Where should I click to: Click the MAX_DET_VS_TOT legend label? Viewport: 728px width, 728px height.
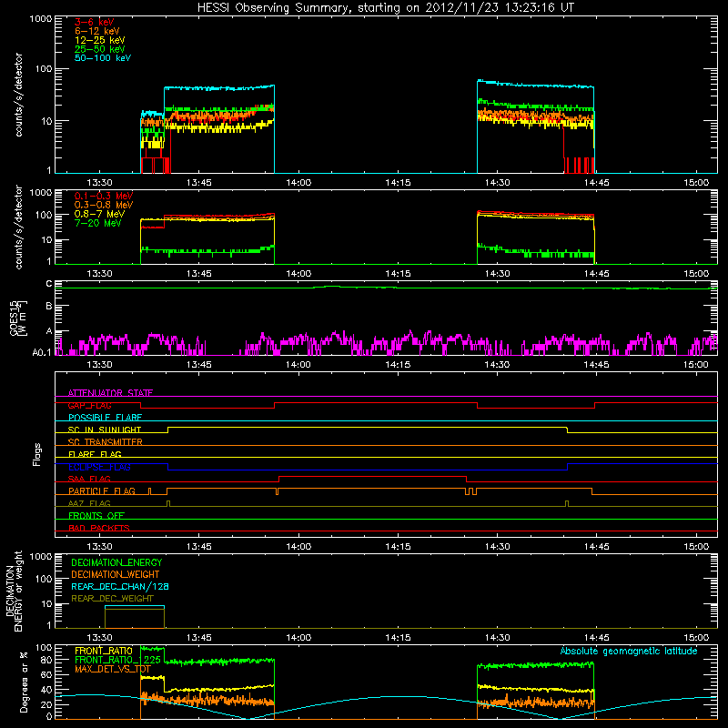tap(113, 669)
